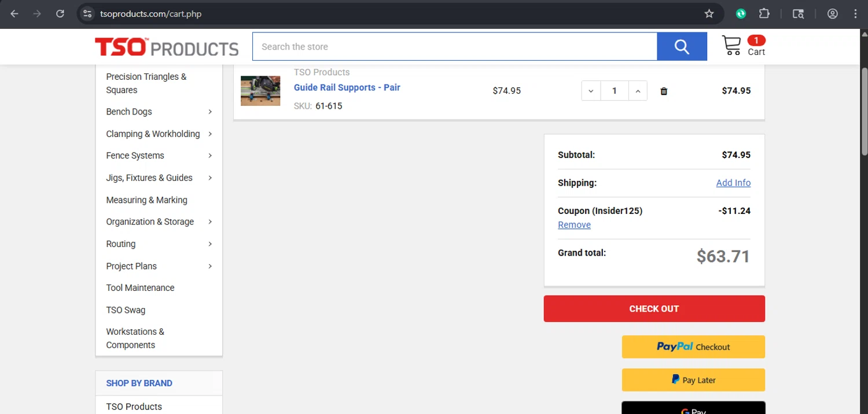Viewport: 868px width, 414px height.
Task: Open the shopping cart icon
Action: [x=731, y=46]
